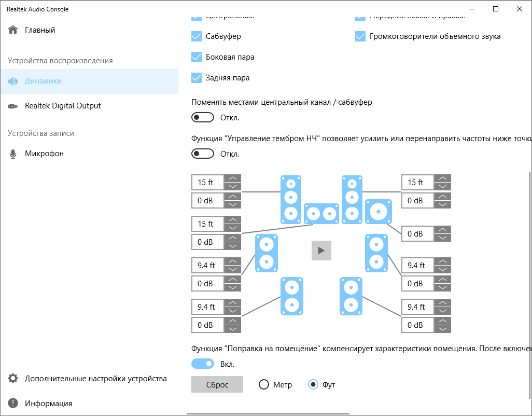Increase rear right speaker distance with up arrow

point(442,303)
